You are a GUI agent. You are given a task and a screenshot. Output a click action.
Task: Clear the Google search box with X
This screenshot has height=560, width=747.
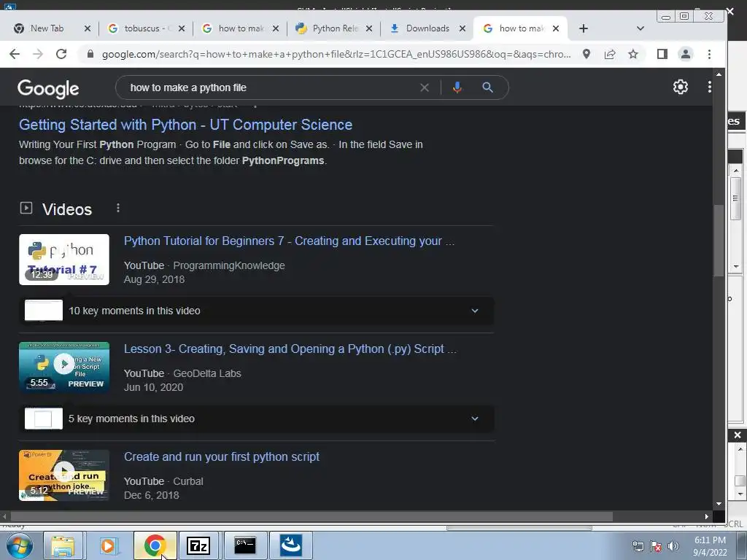click(x=424, y=87)
